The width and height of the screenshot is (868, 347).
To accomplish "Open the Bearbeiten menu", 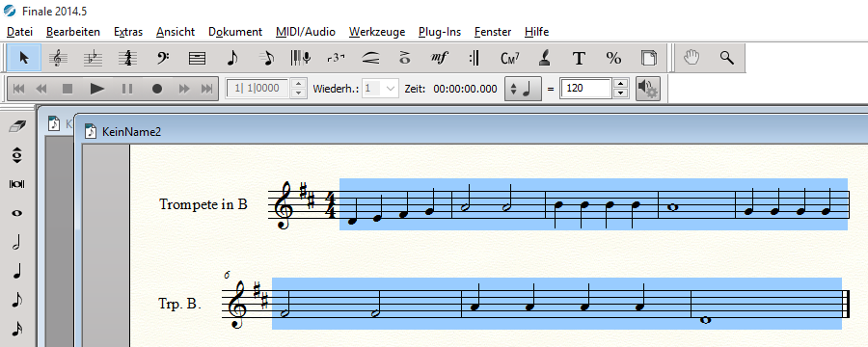I will tap(73, 32).
